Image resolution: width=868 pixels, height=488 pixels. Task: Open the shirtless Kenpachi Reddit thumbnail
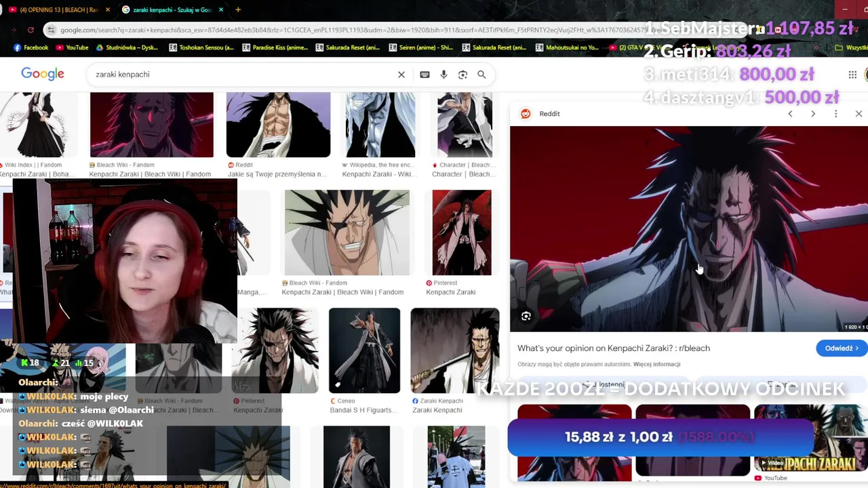click(x=279, y=125)
